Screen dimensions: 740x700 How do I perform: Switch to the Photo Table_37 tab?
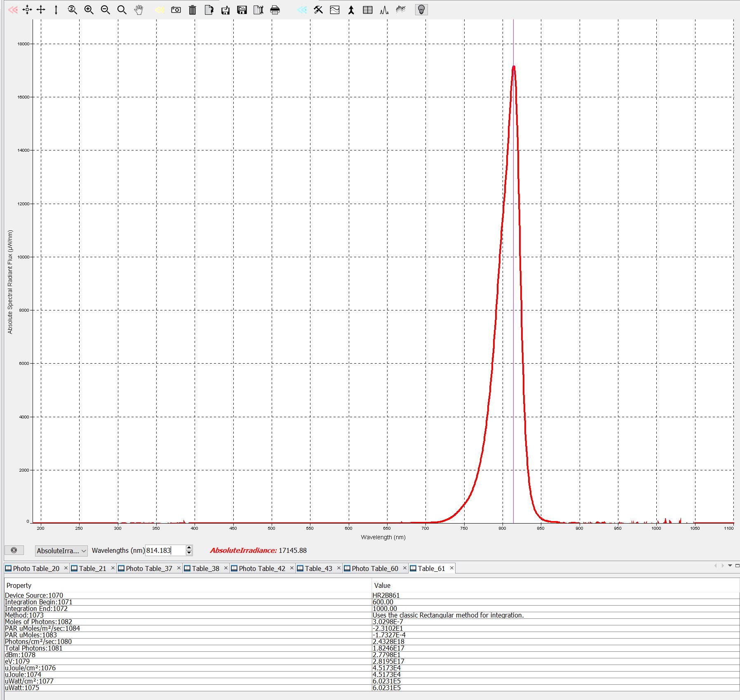149,568
